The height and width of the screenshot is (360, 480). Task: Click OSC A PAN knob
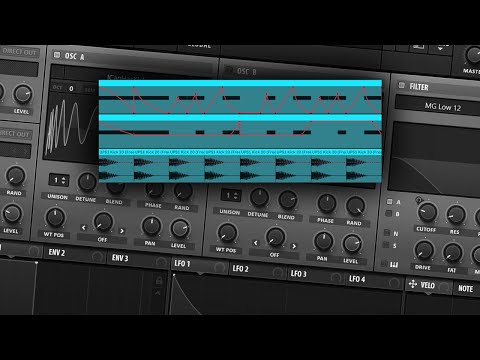click(151, 225)
